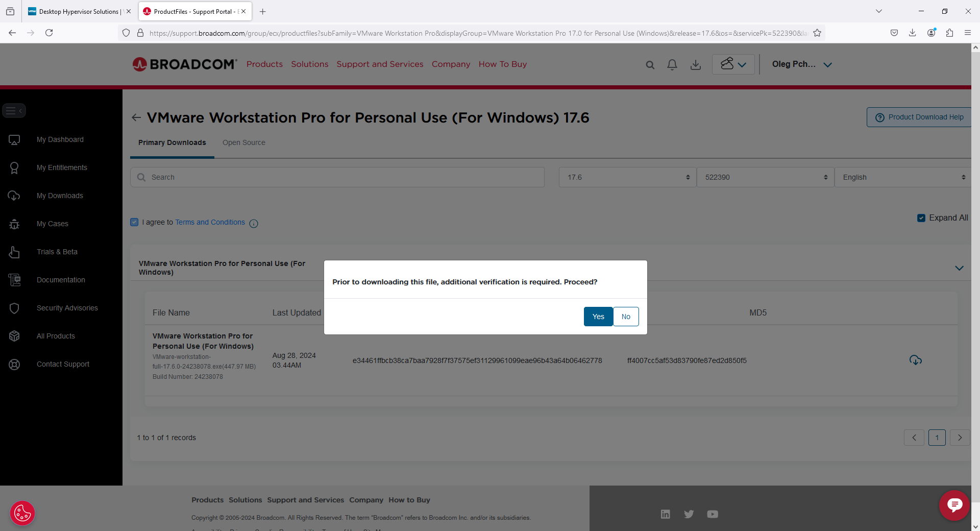Click footer Products link
The image size is (980, 531).
coord(207,500)
